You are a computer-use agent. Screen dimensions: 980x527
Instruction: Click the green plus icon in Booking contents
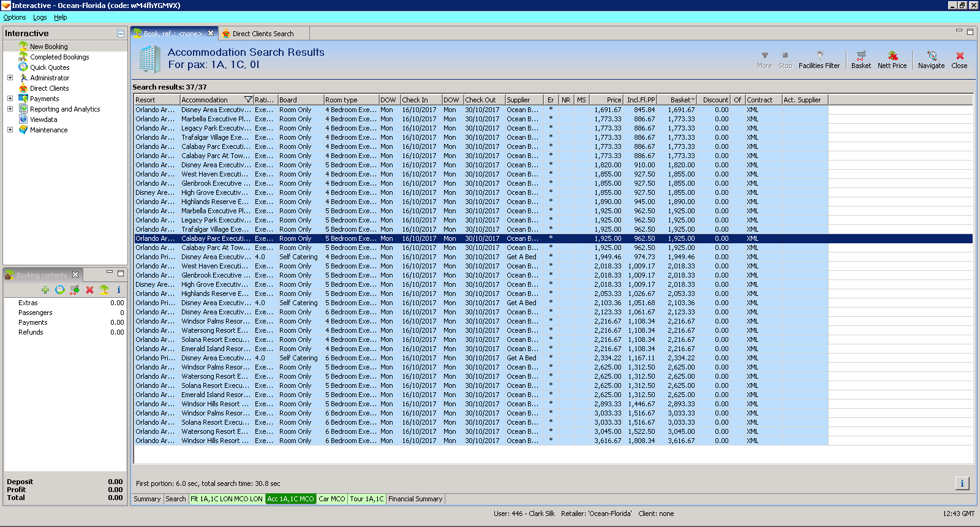coord(45,290)
